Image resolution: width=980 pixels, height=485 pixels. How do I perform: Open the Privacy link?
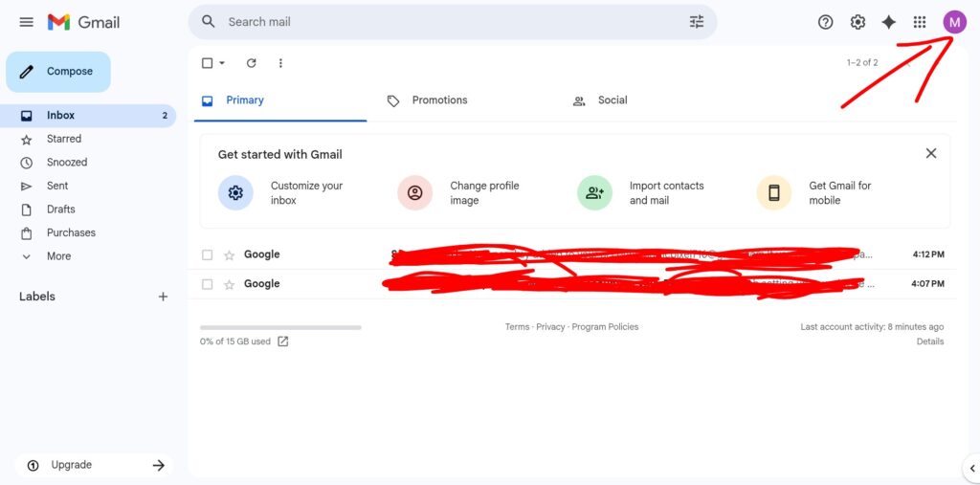pos(550,327)
